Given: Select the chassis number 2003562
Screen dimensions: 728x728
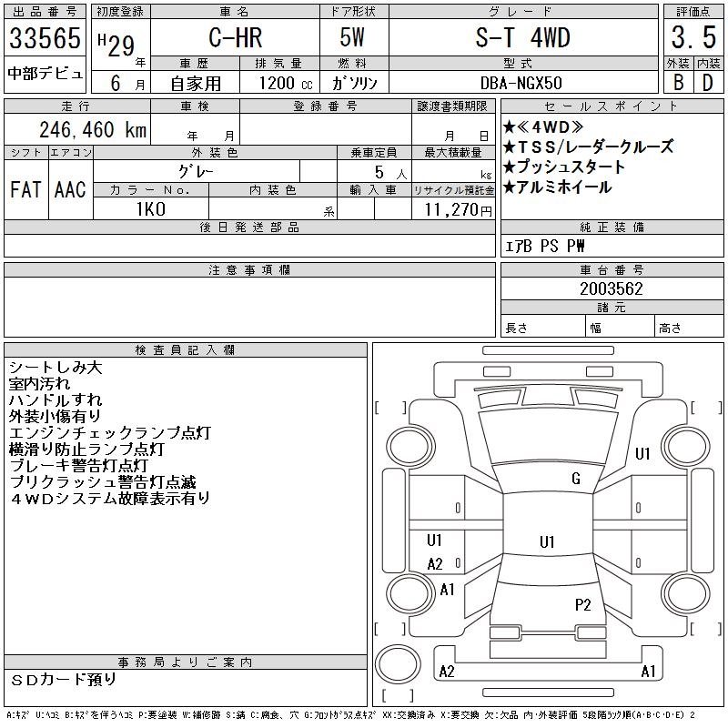Looking at the screenshot, I should (x=612, y=288).
